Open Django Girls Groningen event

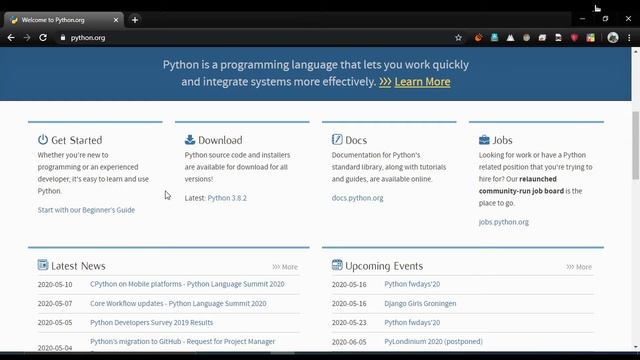pyautogui.click(x=420, y=304)
